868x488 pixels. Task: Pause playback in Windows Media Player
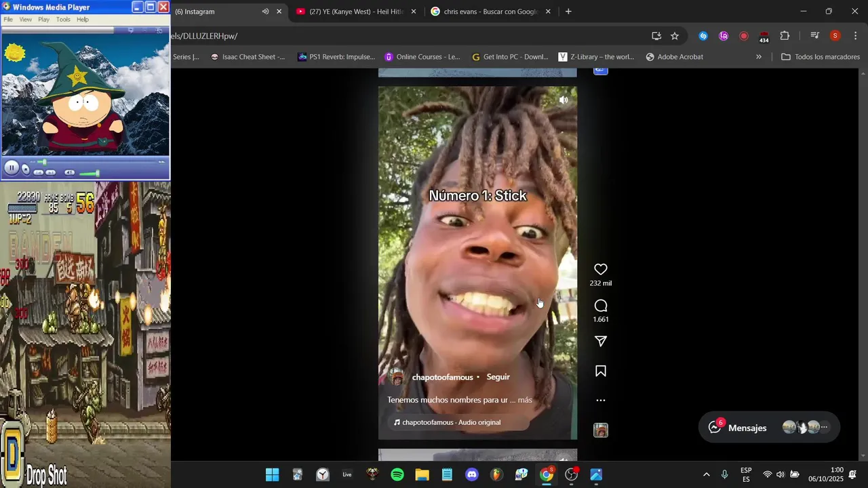pos(12,168)
